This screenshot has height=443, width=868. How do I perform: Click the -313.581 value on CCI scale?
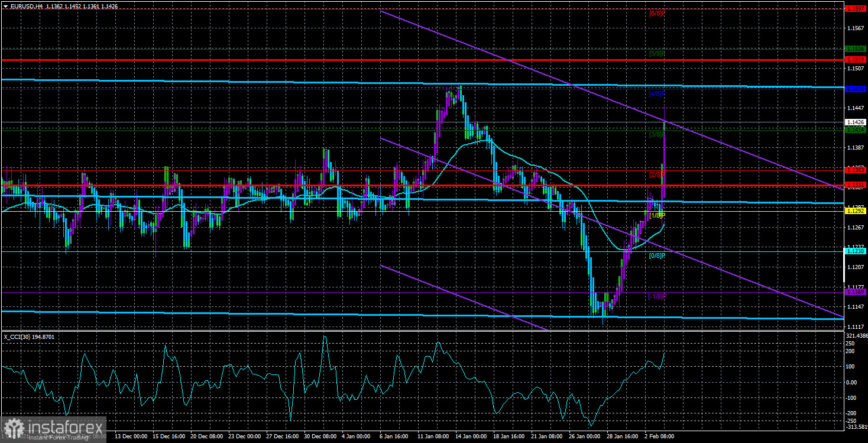(x=857, y=427)
